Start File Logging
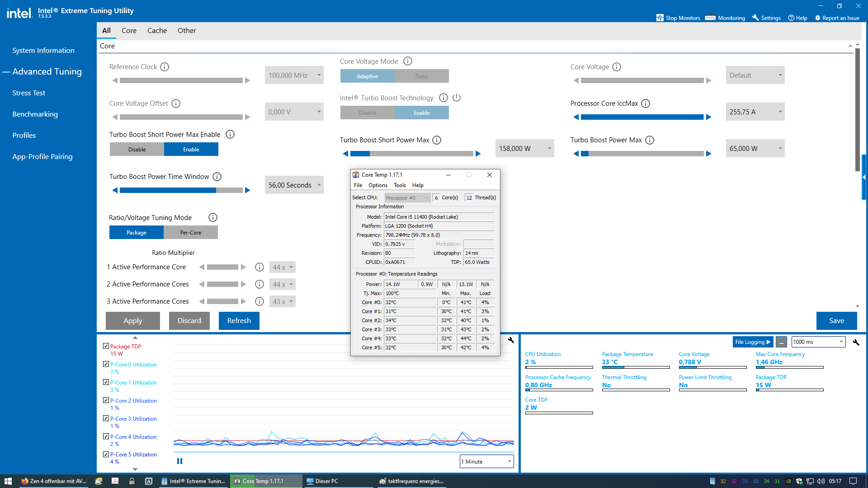 coord(753,342)
